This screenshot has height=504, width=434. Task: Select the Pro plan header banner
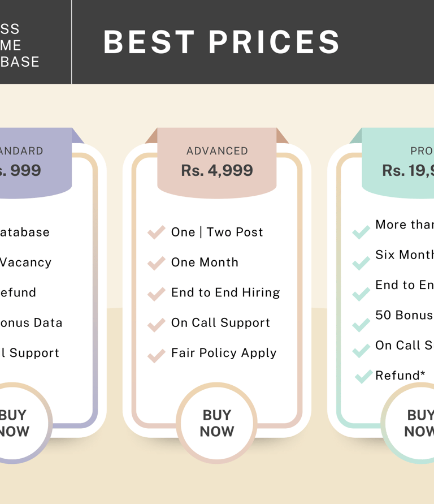coord(398,162)
